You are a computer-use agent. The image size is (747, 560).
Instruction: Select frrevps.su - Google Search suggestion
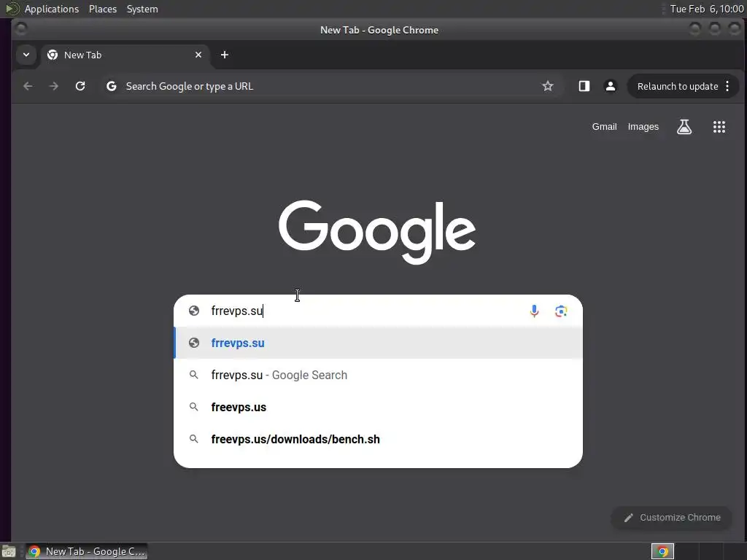pyautogui.click(x=379, y=376)
